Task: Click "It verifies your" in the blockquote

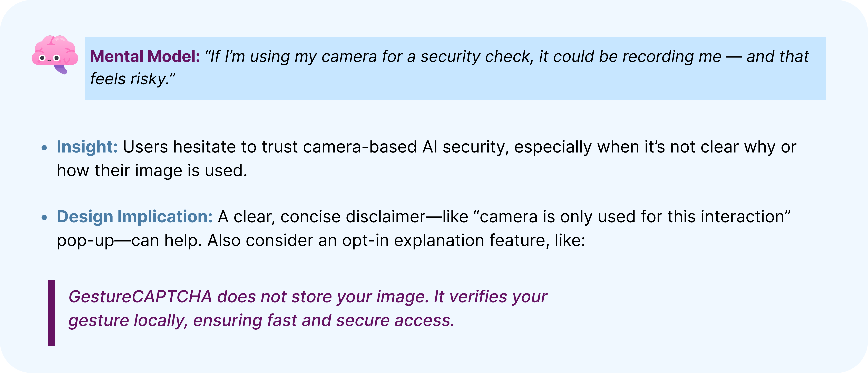Action: pyautogui.click(x=490, y=297)
